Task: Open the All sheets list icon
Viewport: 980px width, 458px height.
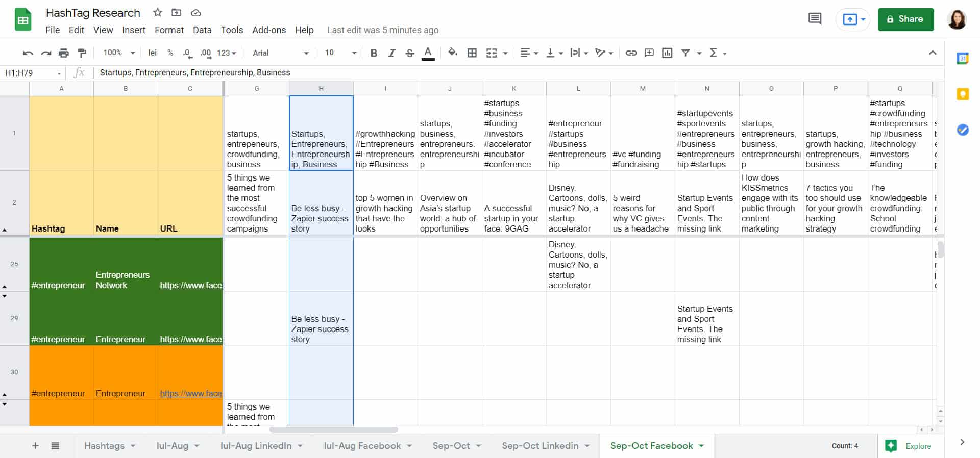Action: pos(55,446)
